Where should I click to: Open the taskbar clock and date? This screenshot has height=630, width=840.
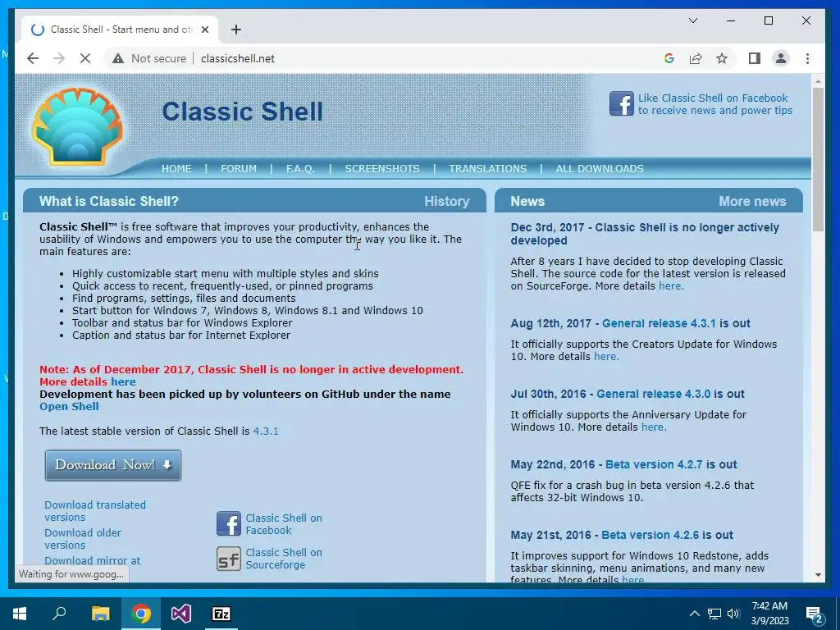[769, 614]
